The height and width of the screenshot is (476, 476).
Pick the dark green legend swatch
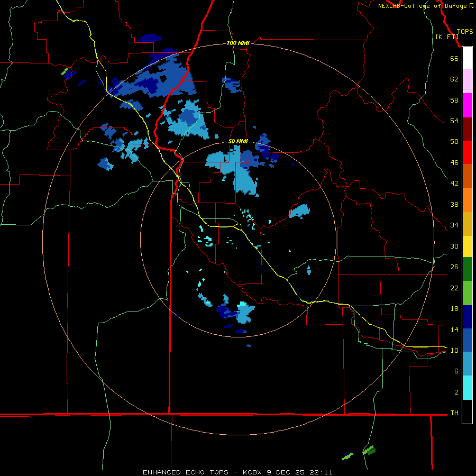coord(467,269)
